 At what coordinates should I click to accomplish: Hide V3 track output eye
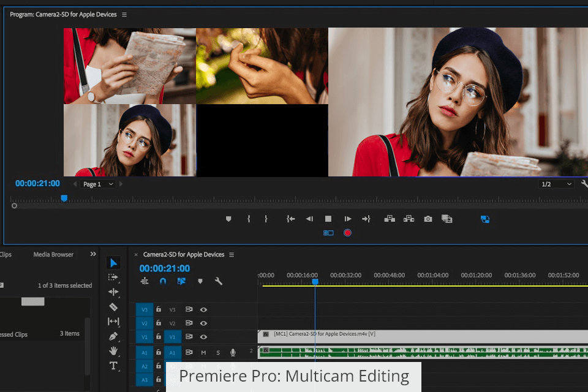pyautogui.click(x=203, y=309)
